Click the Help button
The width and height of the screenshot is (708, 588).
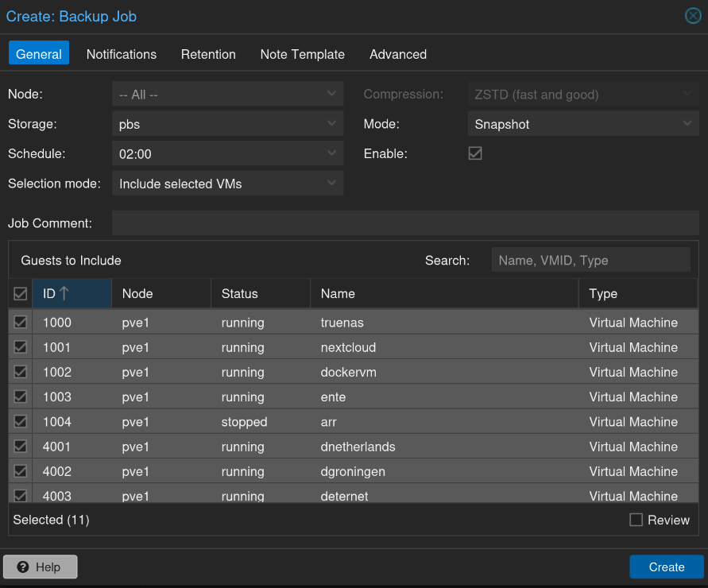pyautogui.click(x=41, y=567)
